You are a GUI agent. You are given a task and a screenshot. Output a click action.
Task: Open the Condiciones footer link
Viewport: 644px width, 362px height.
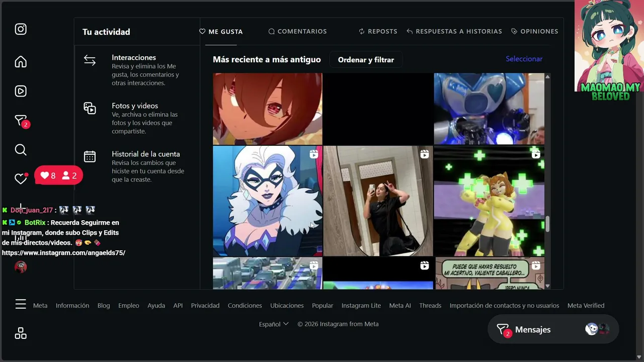pos(245,306)
